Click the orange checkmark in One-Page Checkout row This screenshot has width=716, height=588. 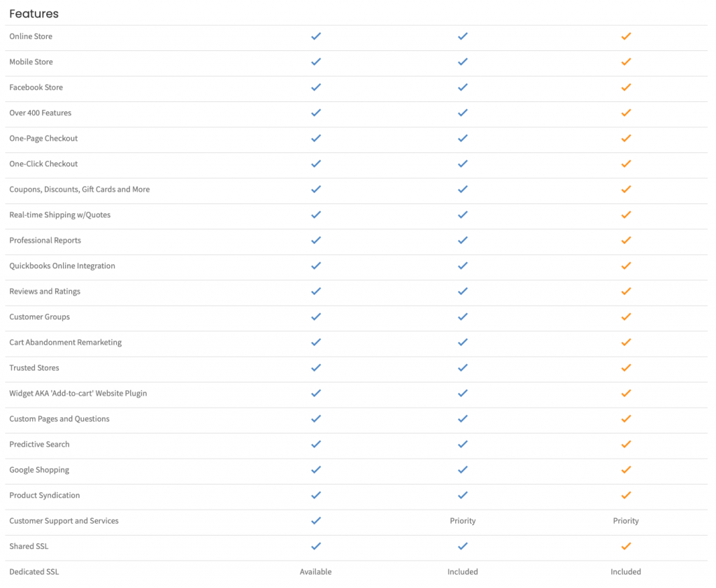coord(626,138)
